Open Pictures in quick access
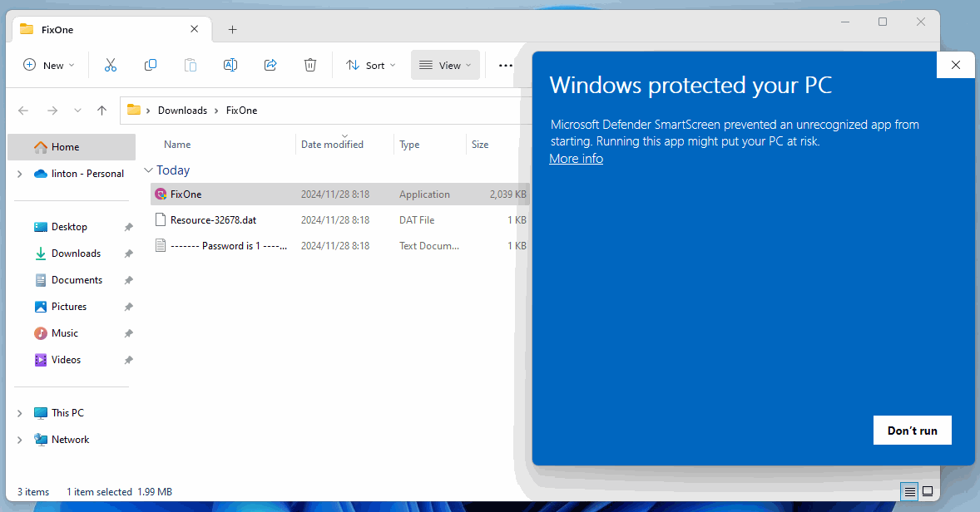 click(x=60, y=307)
